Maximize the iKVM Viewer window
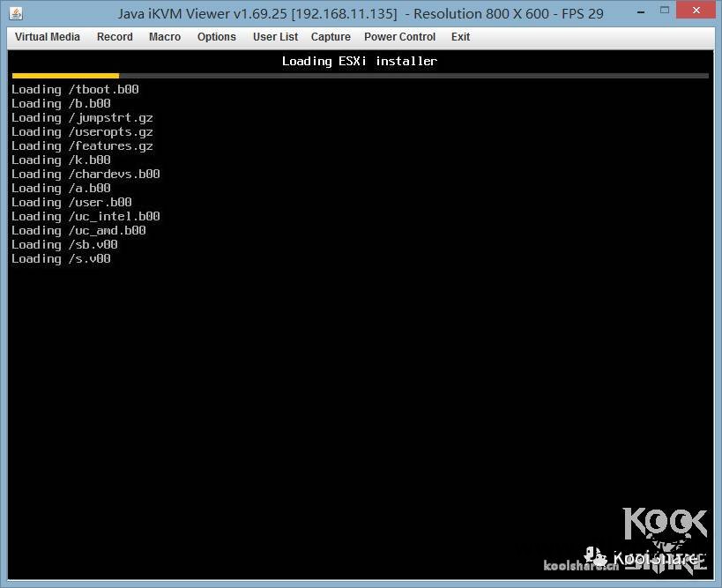 664,11
